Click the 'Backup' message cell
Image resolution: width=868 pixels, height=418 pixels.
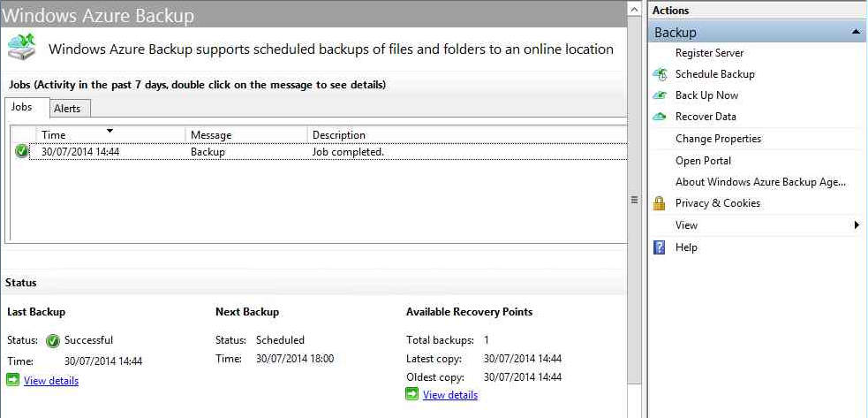point(208,151)
